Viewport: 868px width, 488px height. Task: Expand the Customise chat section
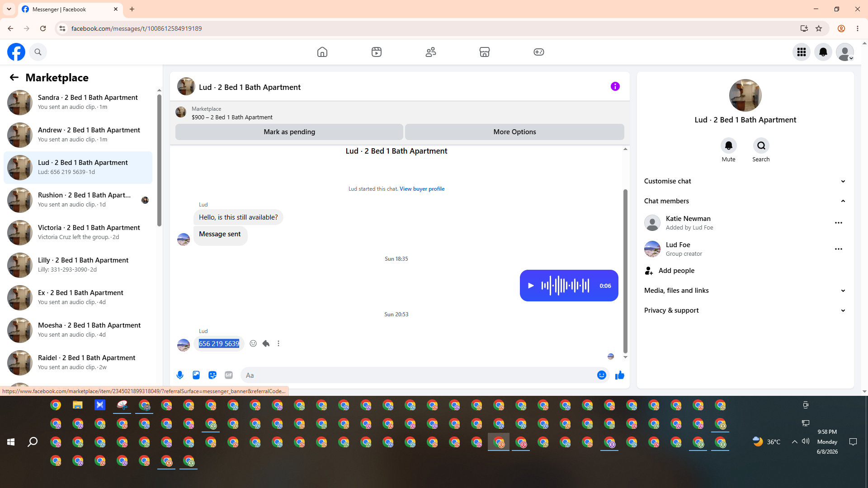tap(745, 181)
